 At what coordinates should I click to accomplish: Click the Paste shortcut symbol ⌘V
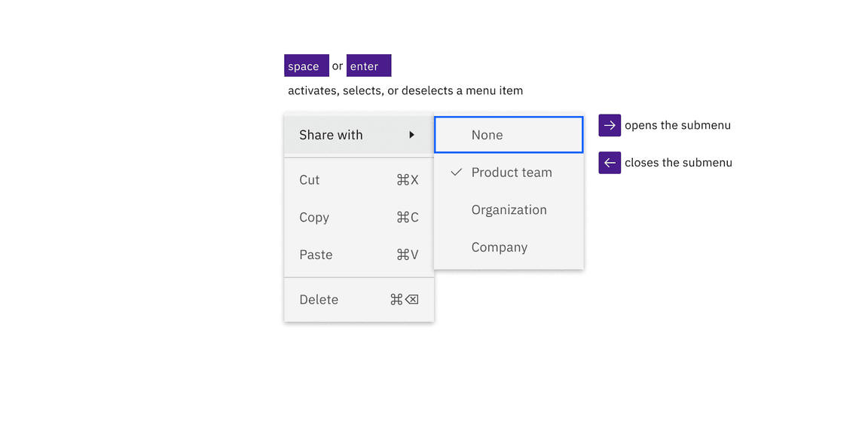[x=407, y=255]
